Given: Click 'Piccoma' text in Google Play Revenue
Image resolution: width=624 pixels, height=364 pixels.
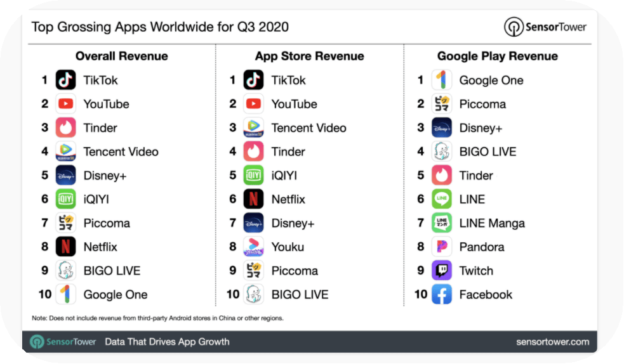Looking at the screenshot, I should point(482,104).
